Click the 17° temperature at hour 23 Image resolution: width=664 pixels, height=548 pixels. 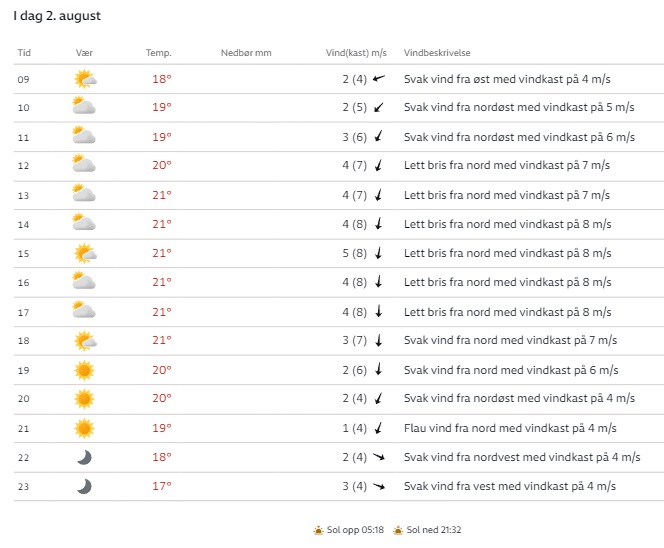click(161, 486)
